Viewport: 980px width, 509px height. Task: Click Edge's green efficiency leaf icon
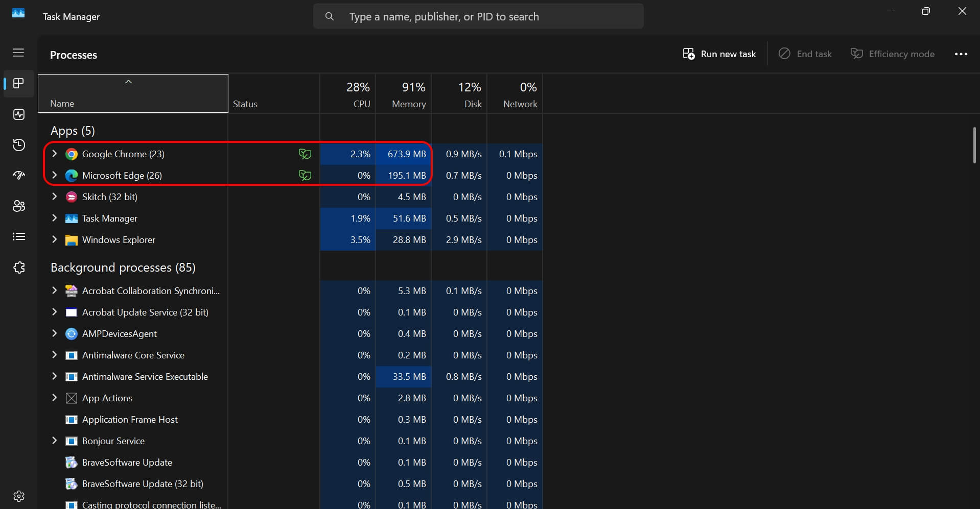point(305,176)
